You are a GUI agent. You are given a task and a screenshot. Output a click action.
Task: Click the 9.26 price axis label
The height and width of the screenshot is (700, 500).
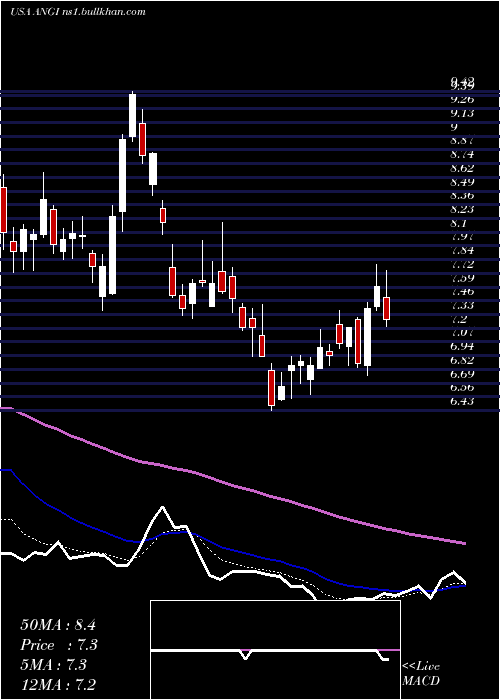tap(462, 99)
